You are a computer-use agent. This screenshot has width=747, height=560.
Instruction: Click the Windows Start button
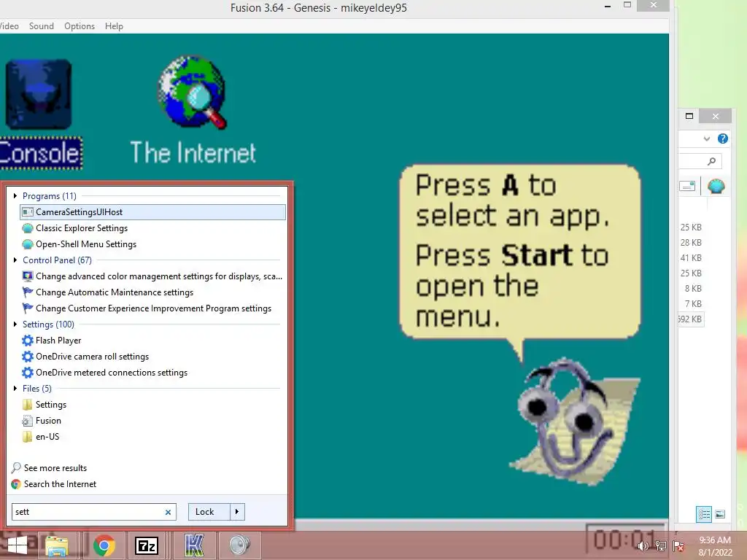click(18, 545)
